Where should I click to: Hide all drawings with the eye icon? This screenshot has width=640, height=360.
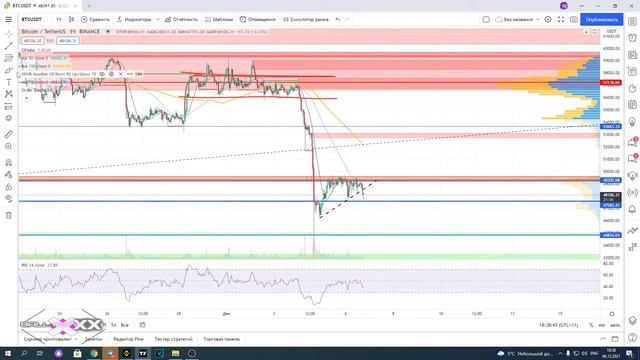[x=9, y=199]
